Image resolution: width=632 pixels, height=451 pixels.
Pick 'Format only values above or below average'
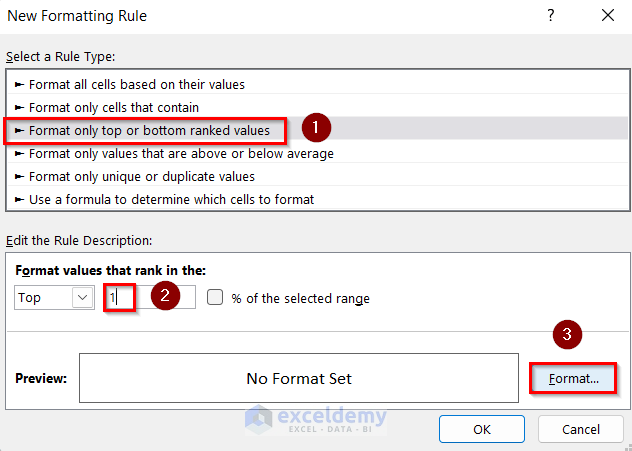click(180, 153)
